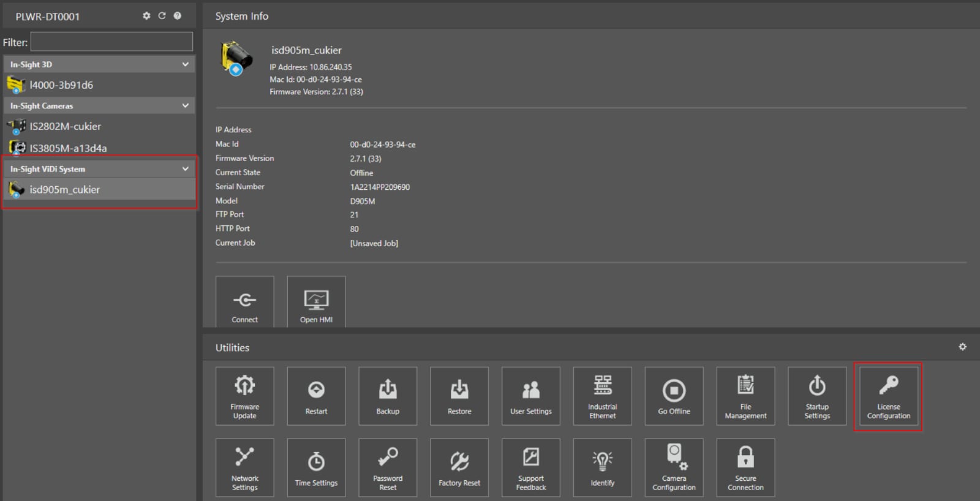The width and height of the screenshot is (980, 501).
Task: Click the Open HMI button
Action: point(316,302)
